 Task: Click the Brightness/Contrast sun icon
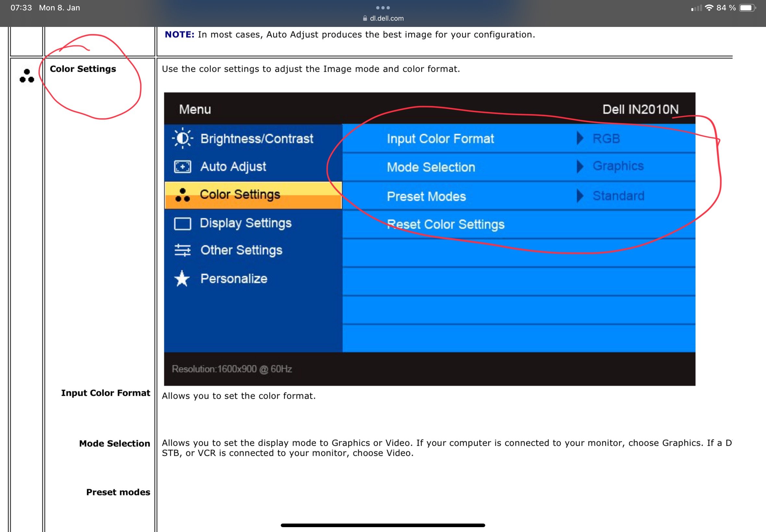[183, 138]
